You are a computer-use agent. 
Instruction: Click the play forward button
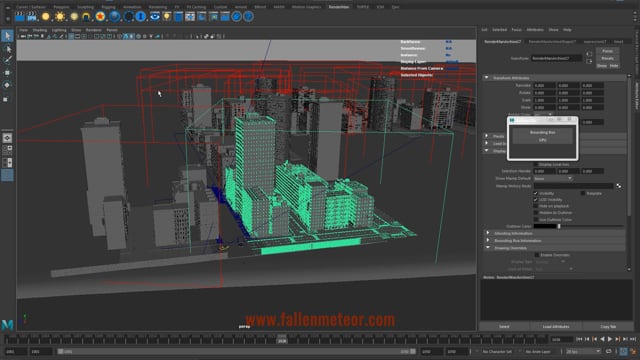[610, 339]
